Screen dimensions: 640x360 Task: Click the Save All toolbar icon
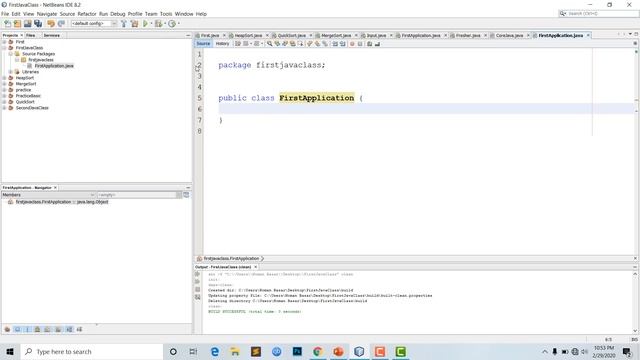[x=38, y=24]
